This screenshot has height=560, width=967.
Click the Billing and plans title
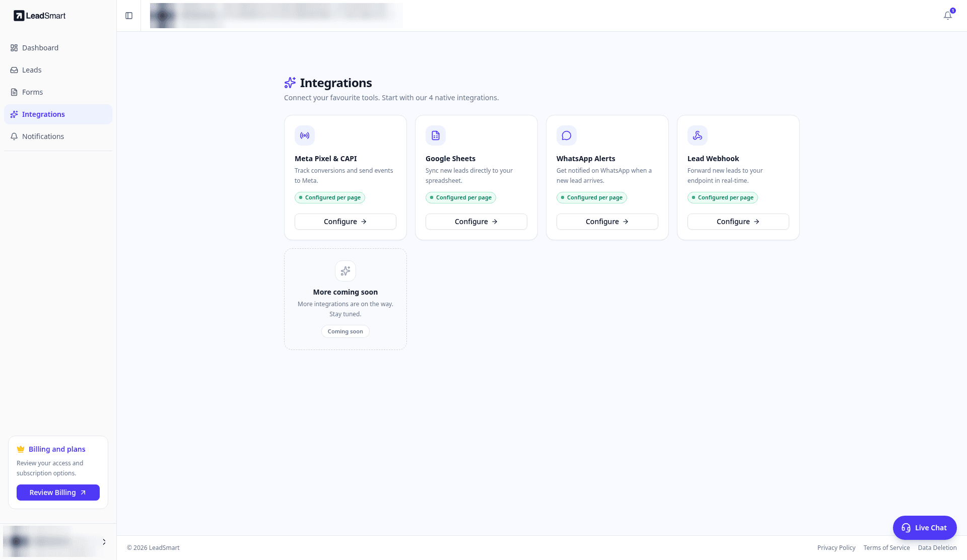click(57, 449)
